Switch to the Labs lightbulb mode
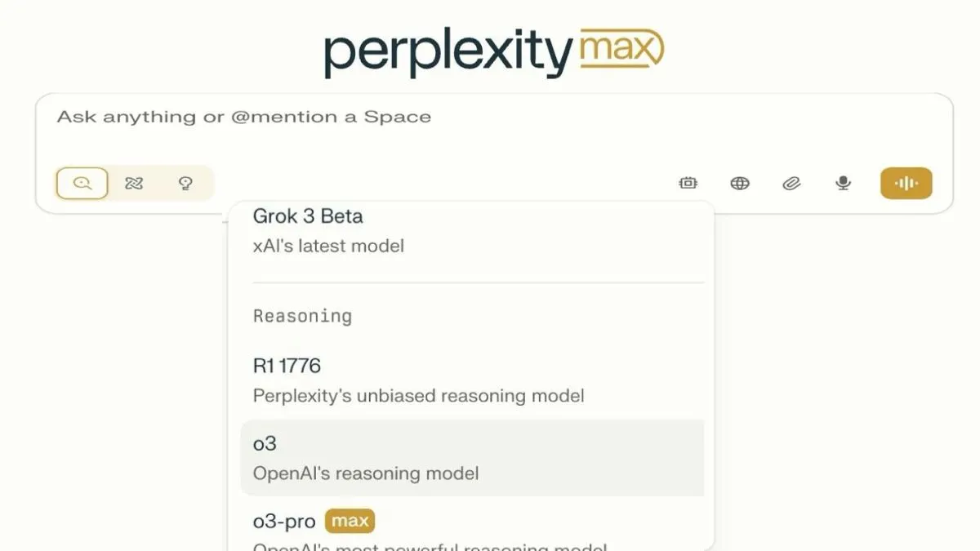 [x=185, y=183]
